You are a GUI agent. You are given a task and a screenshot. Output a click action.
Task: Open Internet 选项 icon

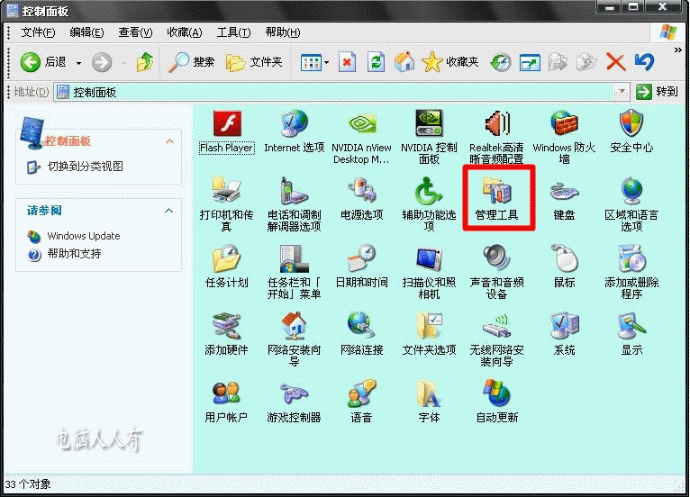294,131
